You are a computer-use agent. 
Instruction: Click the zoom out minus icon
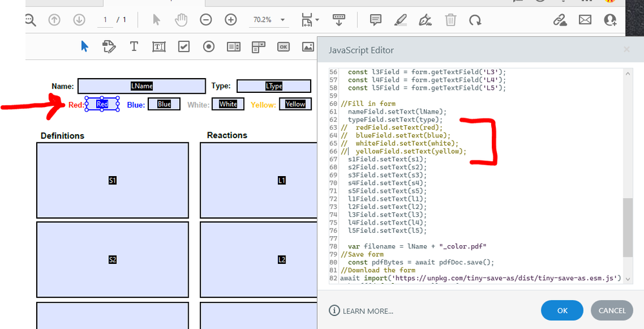206,20
